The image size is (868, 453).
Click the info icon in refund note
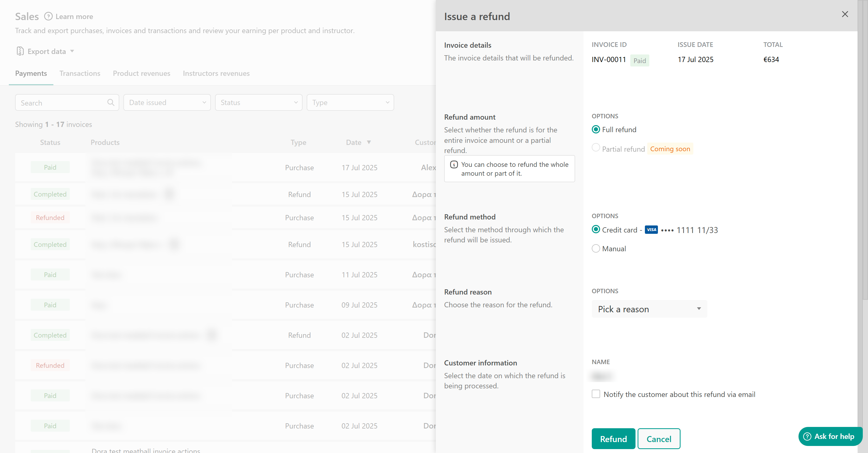[x=454, y=165]
